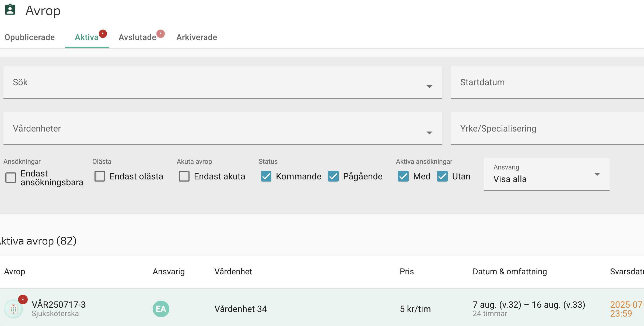Disable the Med active applications checkbox
Image resolution: width=644 pixels, height=326 pixels.
(403, 176)
